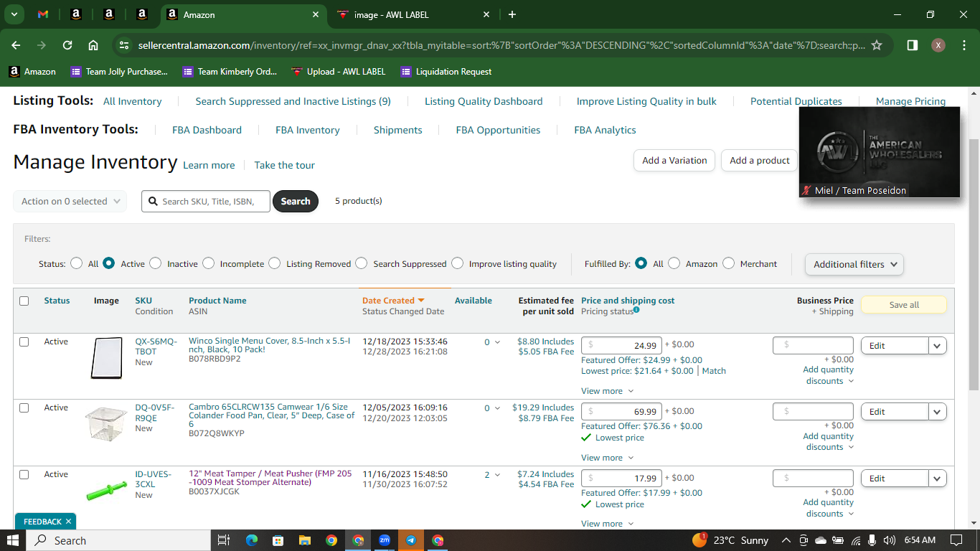Open the volume control in system tray
980x551 pixels.
click(890, 540)
